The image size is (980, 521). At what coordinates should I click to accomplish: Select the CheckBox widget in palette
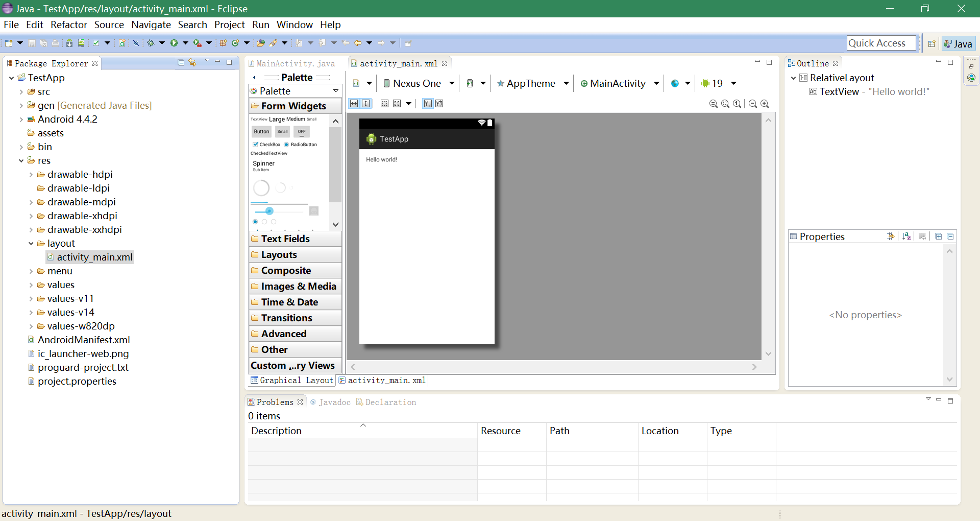266,145
